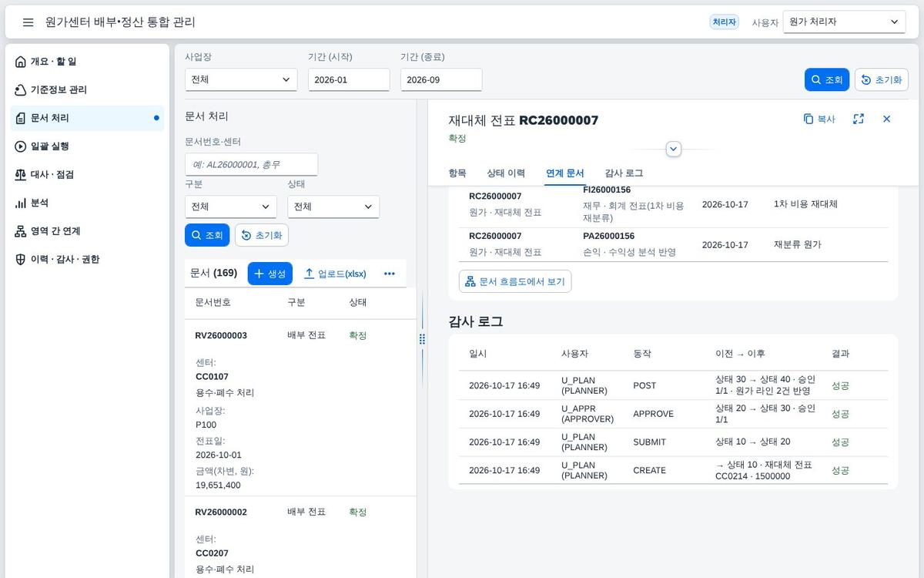Select document row RV26000003

point(300,408)
